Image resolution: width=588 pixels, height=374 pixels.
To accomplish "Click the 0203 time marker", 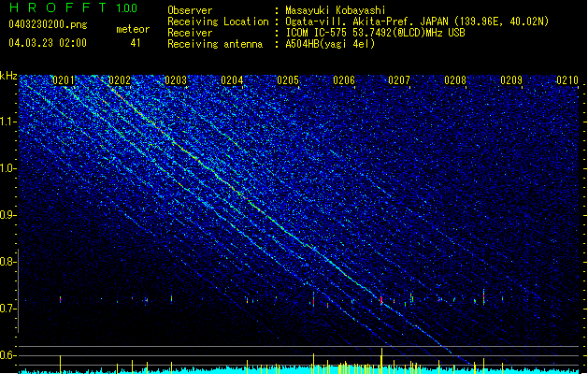I will 176,80.
